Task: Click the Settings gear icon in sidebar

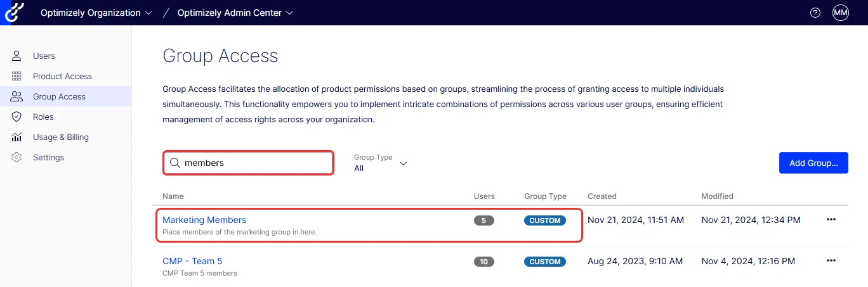Action: coord(17,157)
